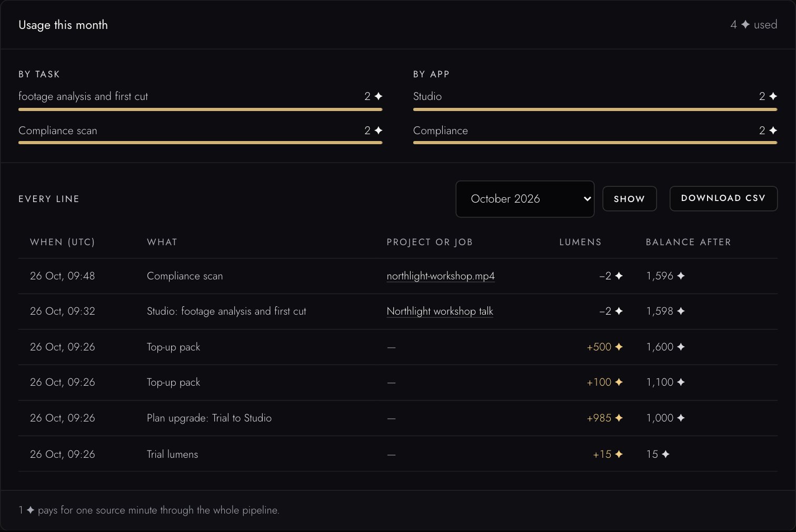Click the lumen star after balance 1,596
This screenshot has height=532, width=796.
(681, 276)
